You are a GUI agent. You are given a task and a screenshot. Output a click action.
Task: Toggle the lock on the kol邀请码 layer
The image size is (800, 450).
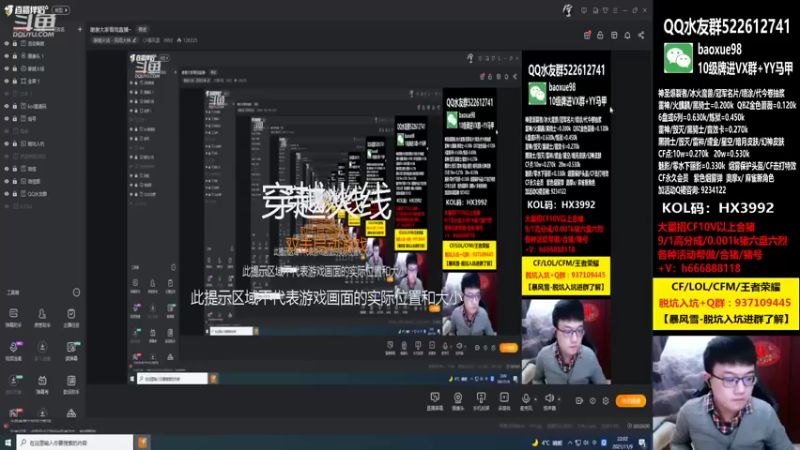pyautogui.click(x=15, y=106)
